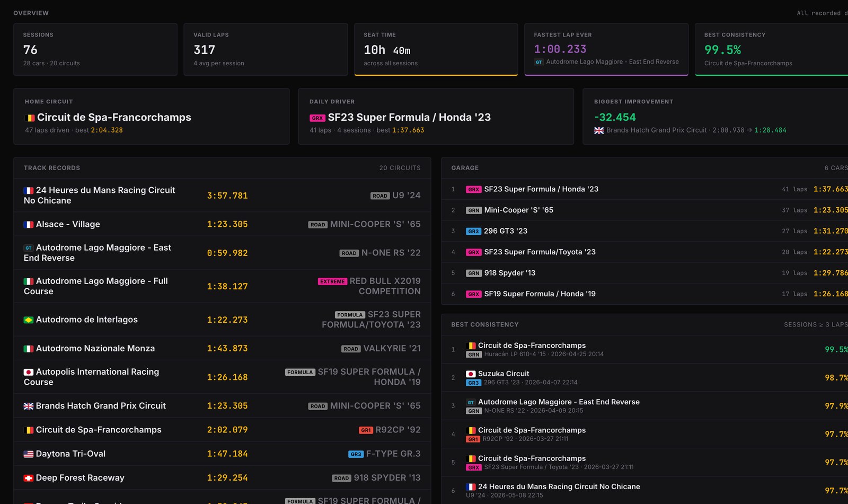This screenshot has width=848, height=504.
Task: Open the Daytona Tri-Oval track record
Action: [x=222, y=454]
